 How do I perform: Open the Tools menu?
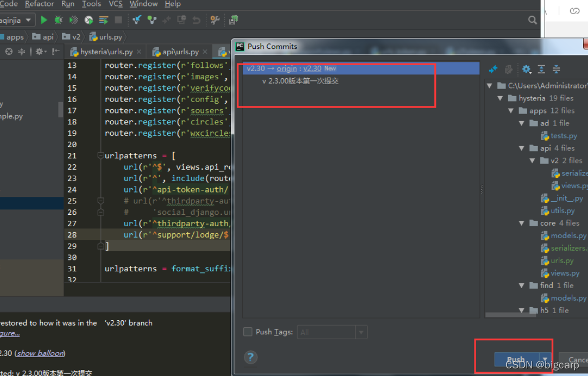tap(92, 4)
